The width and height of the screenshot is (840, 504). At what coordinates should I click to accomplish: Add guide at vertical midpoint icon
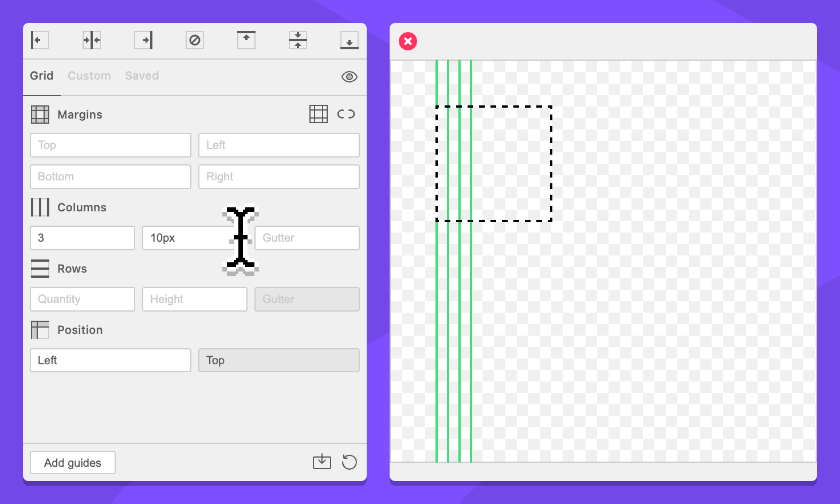(x=298, y=40)
